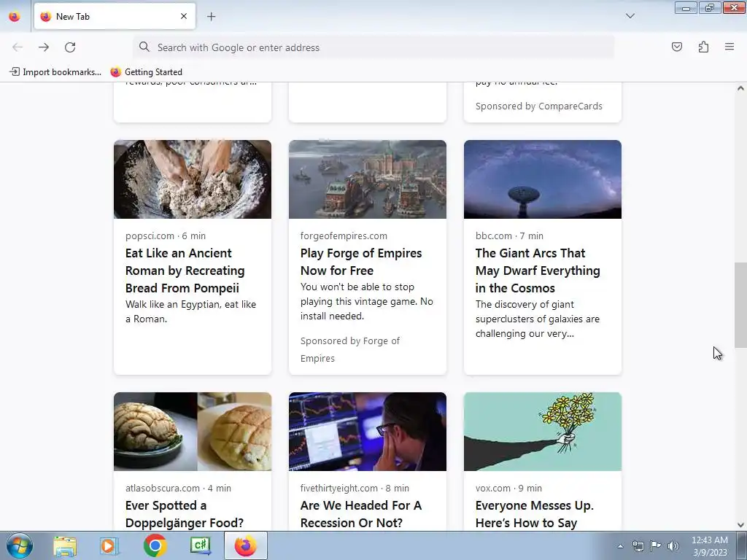Open Pompeii bread dough thumbnail
The image size is (747, 560).
click(193, 179)
